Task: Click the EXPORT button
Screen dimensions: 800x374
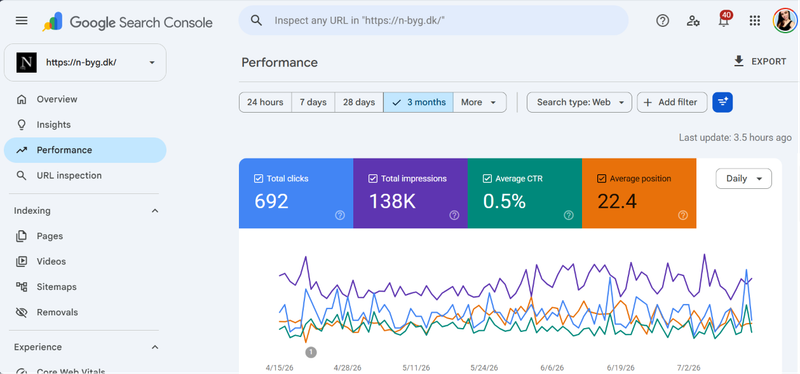Action: click(x=760, y=62)
